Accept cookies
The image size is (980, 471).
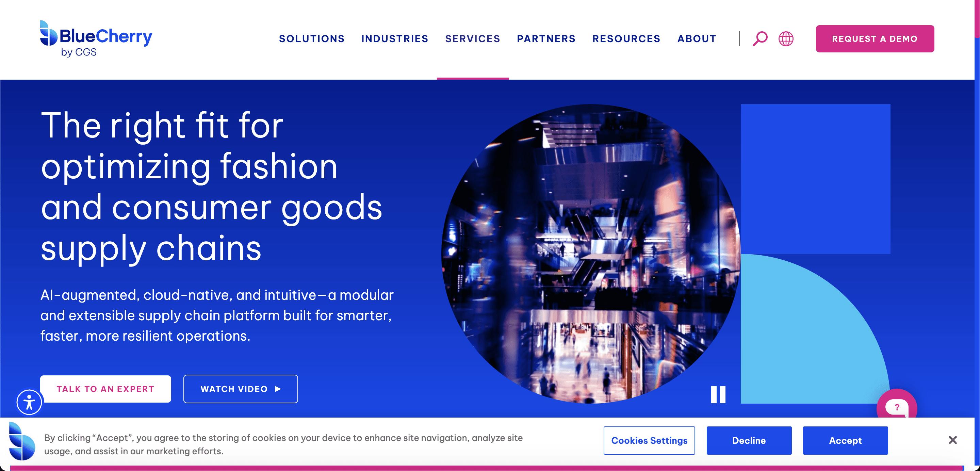[845, 441]
